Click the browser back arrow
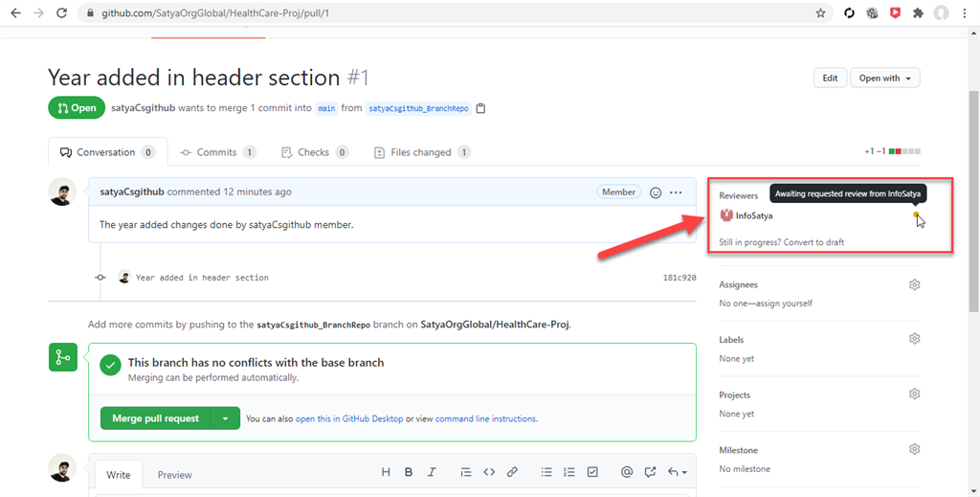Viewport: 980px width, 497px height. point(15,13)
